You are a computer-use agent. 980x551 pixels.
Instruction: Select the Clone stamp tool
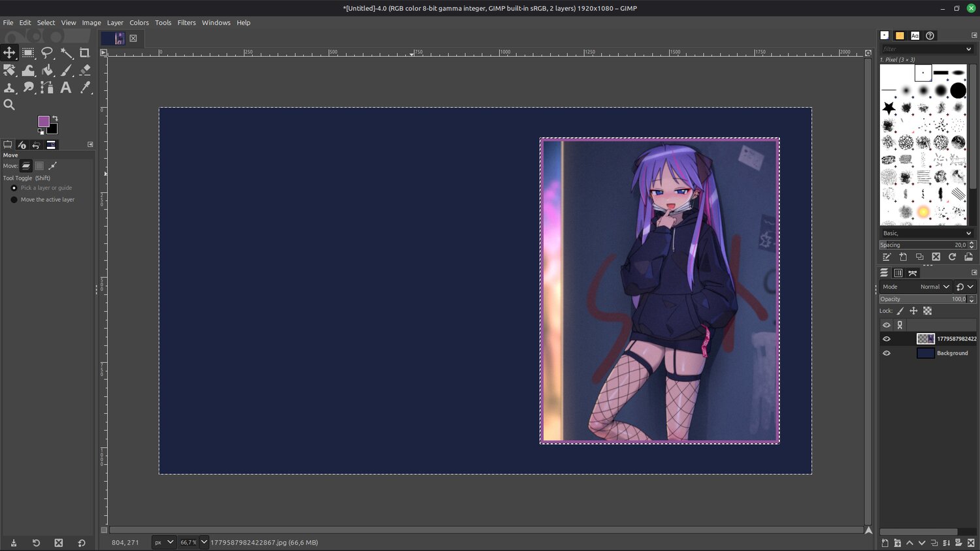point(9,87)
